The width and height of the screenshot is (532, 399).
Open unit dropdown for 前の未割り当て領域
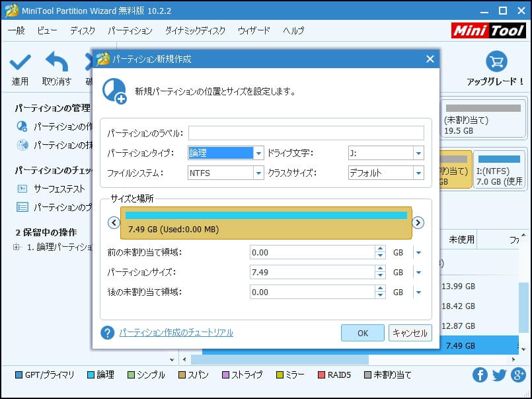coord(419,253)
